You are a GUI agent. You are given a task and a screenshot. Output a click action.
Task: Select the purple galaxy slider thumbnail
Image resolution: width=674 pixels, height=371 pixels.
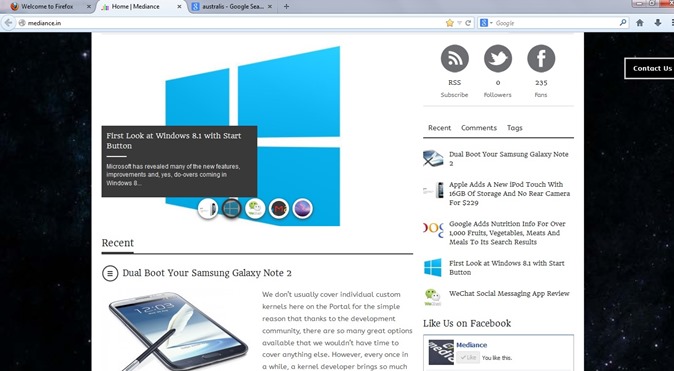click(302, 209)
